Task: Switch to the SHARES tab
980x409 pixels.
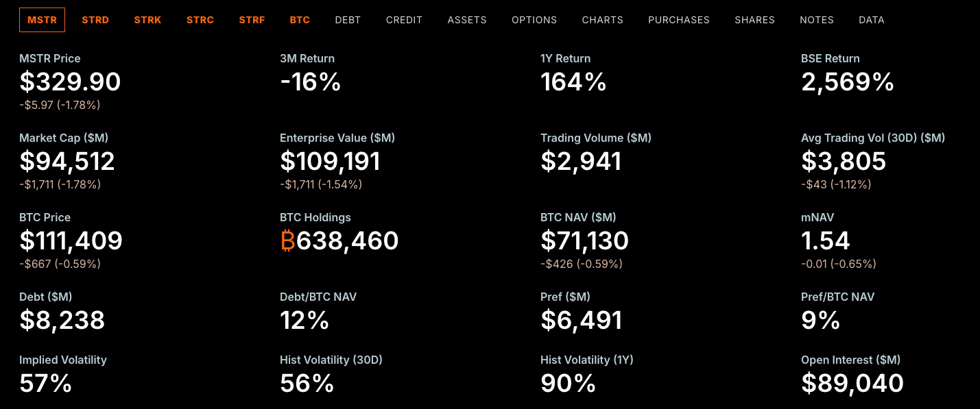Action: [x=754, y=20]
